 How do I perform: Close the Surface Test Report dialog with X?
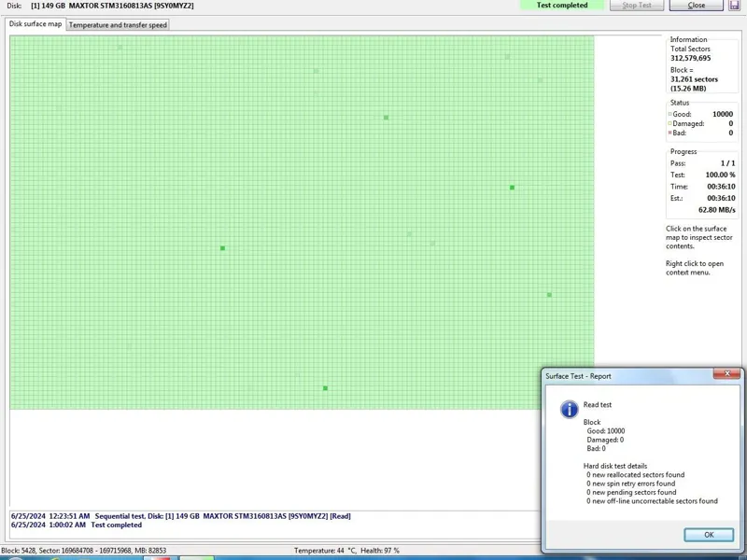pos(726,374)
